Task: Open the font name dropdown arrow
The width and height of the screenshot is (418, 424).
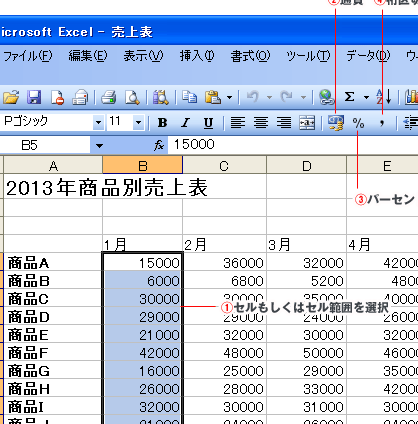Action: pos(98,122)
